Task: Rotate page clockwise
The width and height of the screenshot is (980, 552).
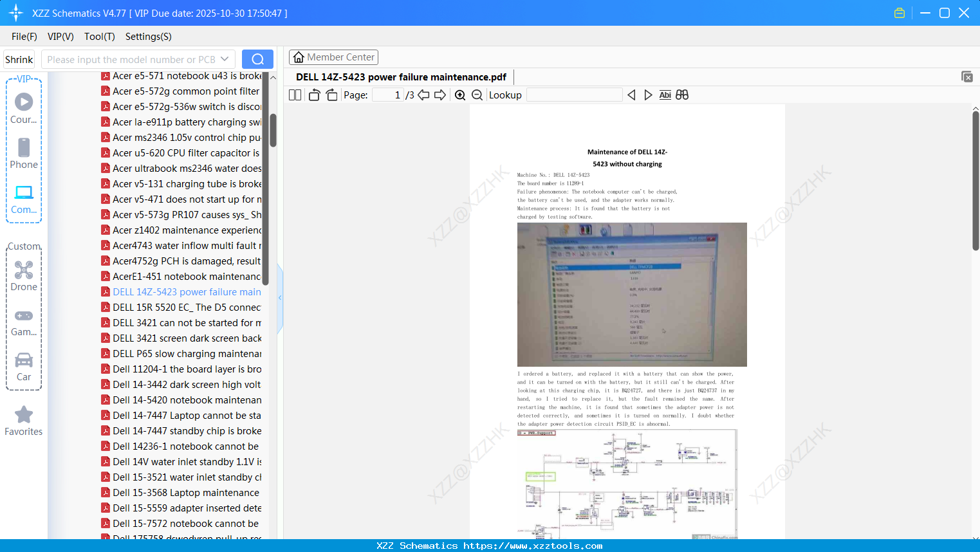Action: (331, 95)
